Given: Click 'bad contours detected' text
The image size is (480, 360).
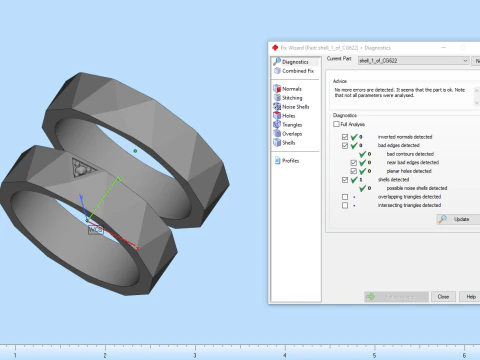Looking at the screenshot, I should click(x=410, y=154).
